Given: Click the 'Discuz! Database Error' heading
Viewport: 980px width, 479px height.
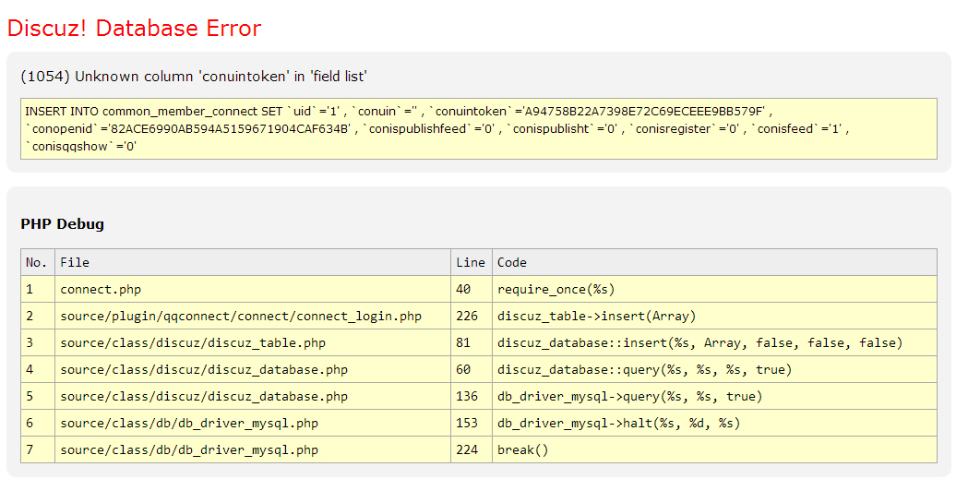Looking at the screenshot, I should click(134, 28).
